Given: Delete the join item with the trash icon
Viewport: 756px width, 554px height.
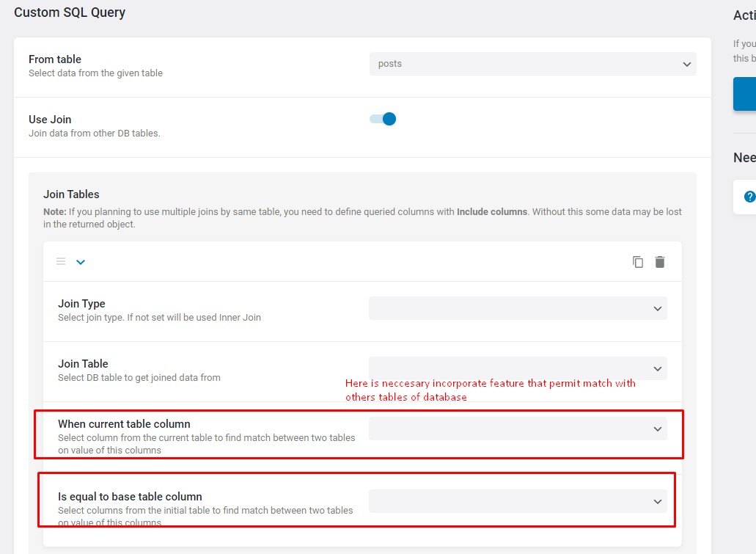Looking at the screenshot, I should tap(660, 261).
